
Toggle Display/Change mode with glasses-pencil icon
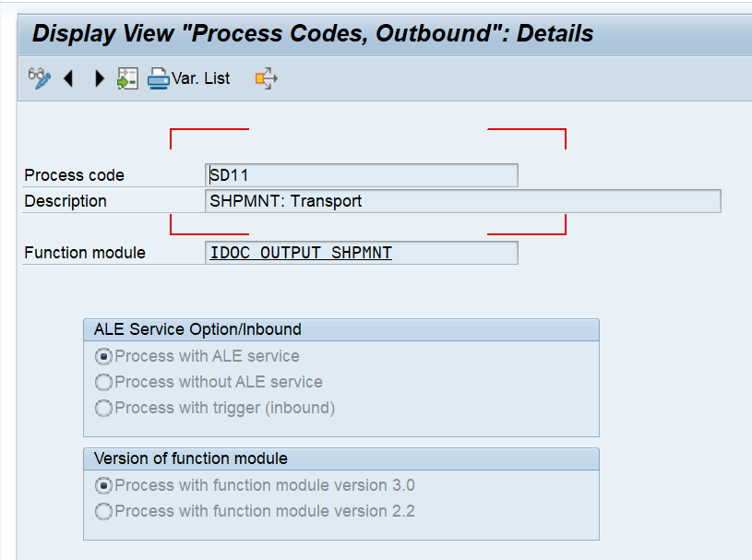pos(40,78)
